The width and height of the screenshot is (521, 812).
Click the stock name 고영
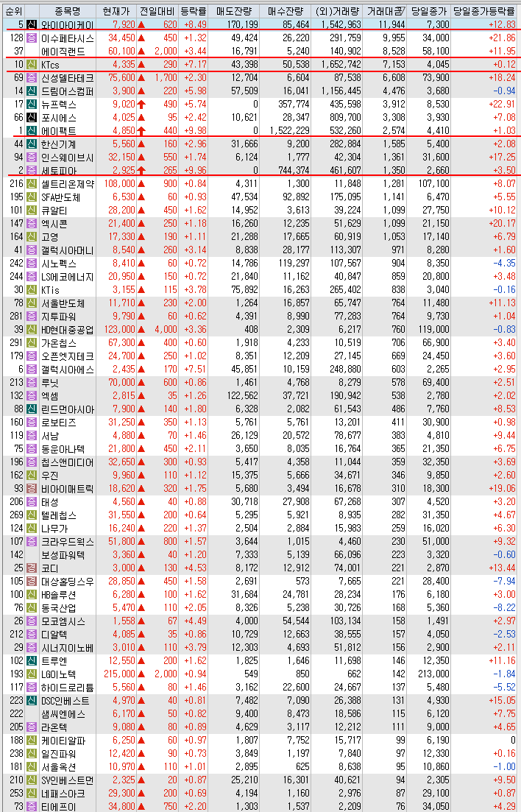click(x=50, y=236)
